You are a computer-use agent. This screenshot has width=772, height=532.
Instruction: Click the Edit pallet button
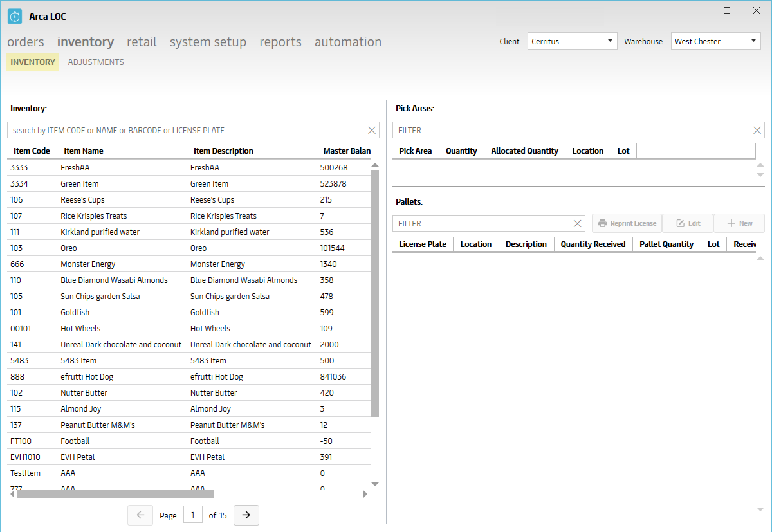click(688, 223)
